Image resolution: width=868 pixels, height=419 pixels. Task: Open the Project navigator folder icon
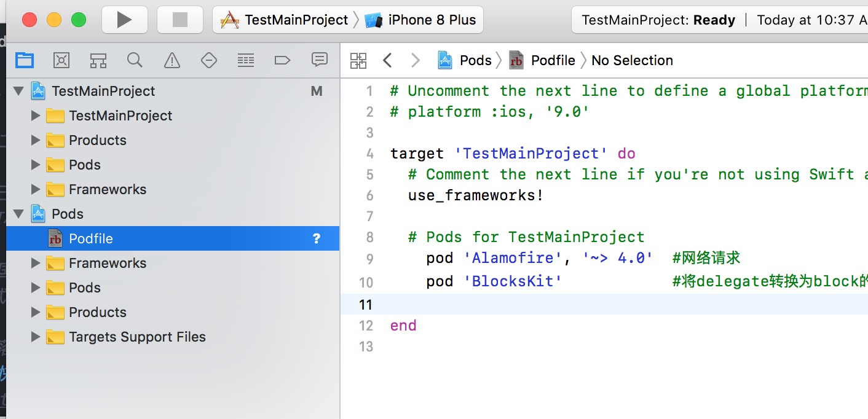[x=25, y=60]
